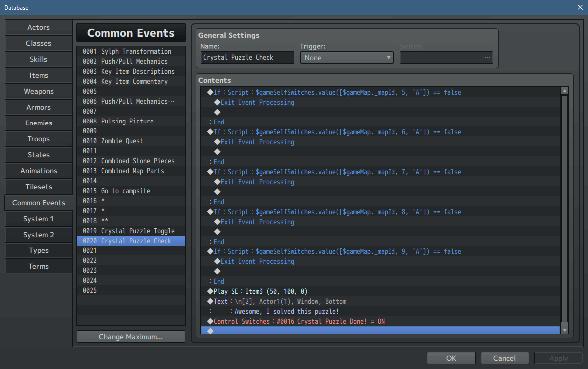This screenshot has height=369, width=588.
Task: Select Control Switches #0016 Crystal Puzzle Done line
Action: coord(381,321)
